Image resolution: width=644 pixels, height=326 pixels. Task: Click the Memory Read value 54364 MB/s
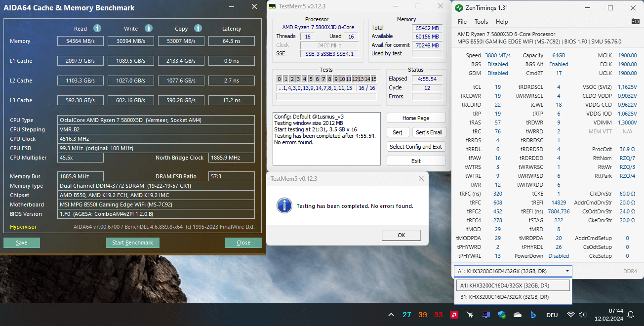point(80,41)
